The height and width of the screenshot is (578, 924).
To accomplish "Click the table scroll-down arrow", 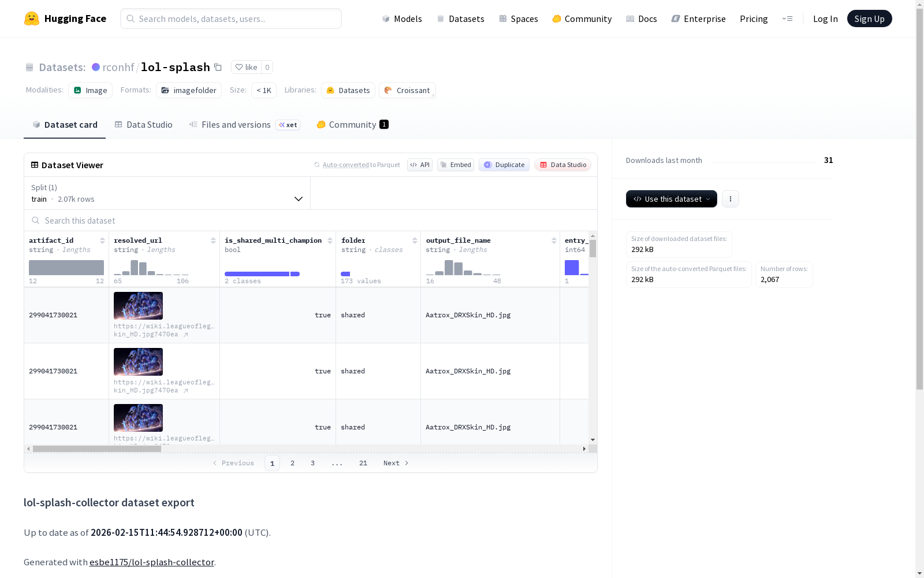I will 593,440.
